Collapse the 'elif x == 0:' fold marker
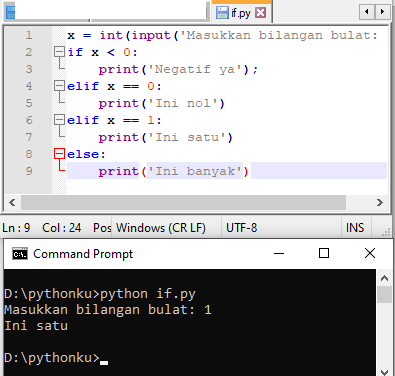This screenshot has width=395, height=376. (59, 86)
